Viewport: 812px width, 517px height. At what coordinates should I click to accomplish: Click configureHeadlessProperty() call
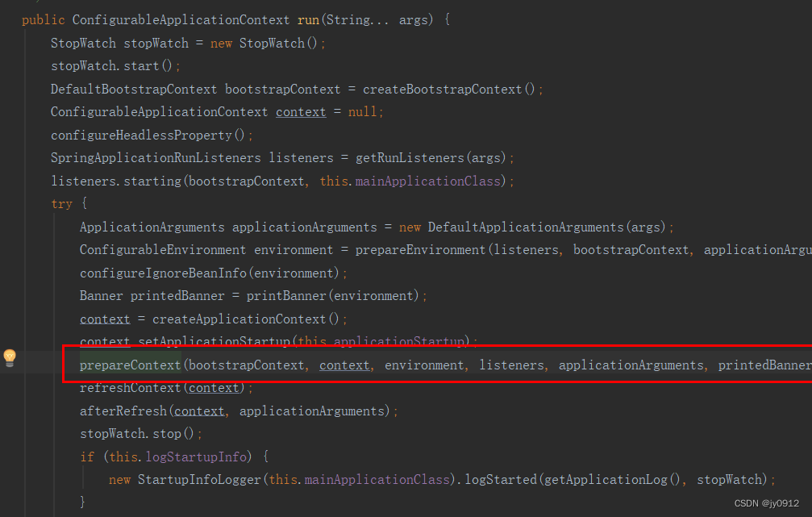click(148, 136)
